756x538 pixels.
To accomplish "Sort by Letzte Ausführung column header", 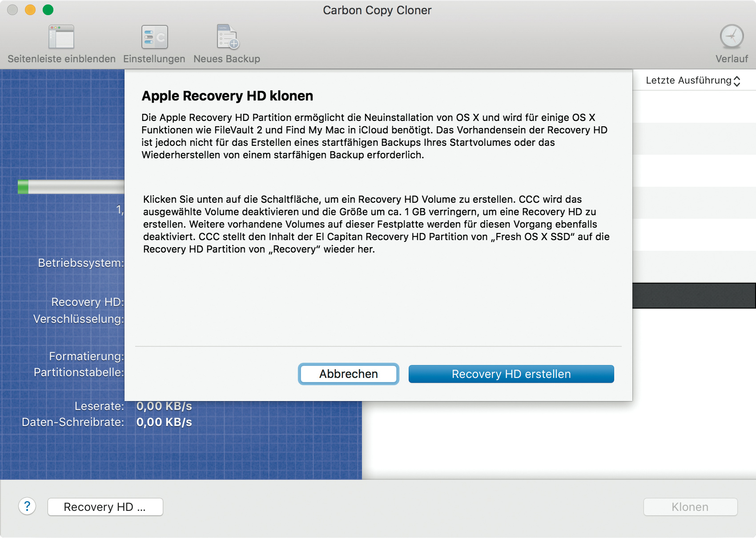I will coord(693,80).
